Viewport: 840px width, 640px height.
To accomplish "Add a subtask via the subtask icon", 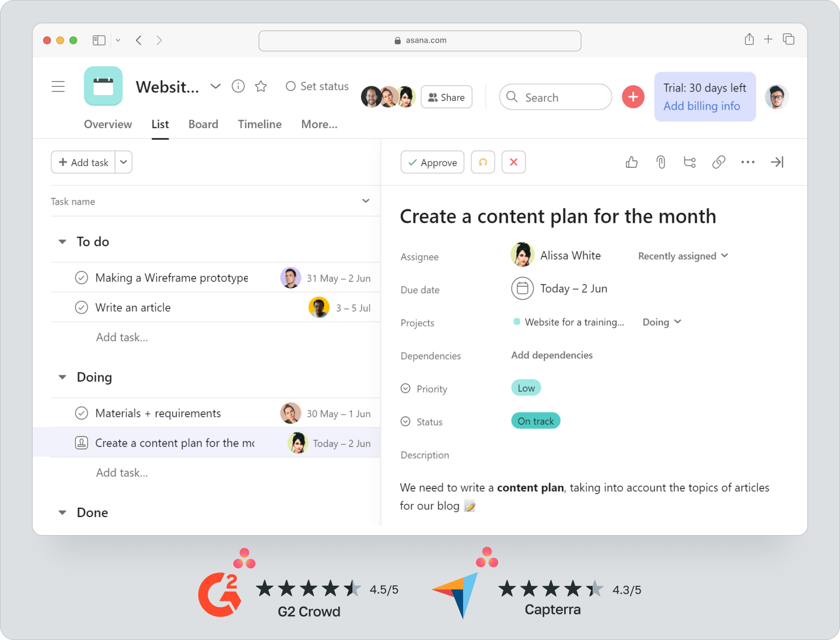I will tap(689, 162).
